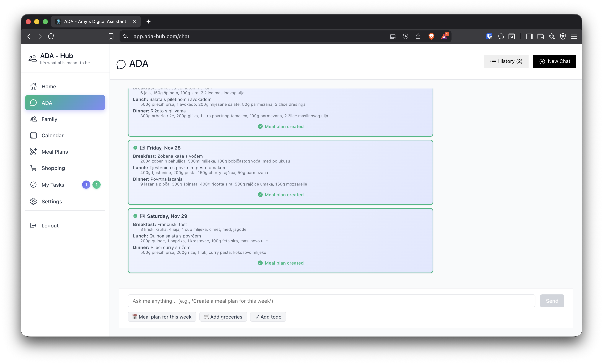Click the purple My Tasks badge
The height and width of the screenshot is (364, 603).
[x=86, y=184]
